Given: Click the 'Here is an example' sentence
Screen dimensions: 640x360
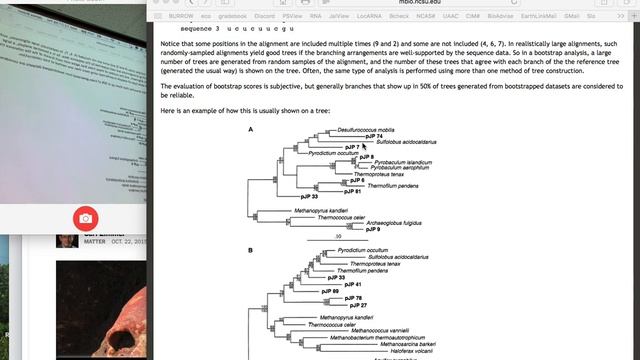Looking at the screenshot, I should tap(245, 111).
